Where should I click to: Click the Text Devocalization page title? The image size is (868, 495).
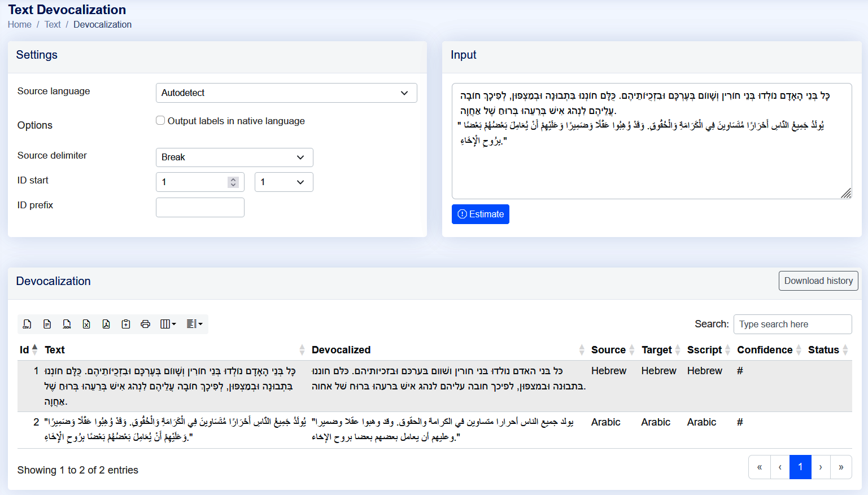(67, 10)
